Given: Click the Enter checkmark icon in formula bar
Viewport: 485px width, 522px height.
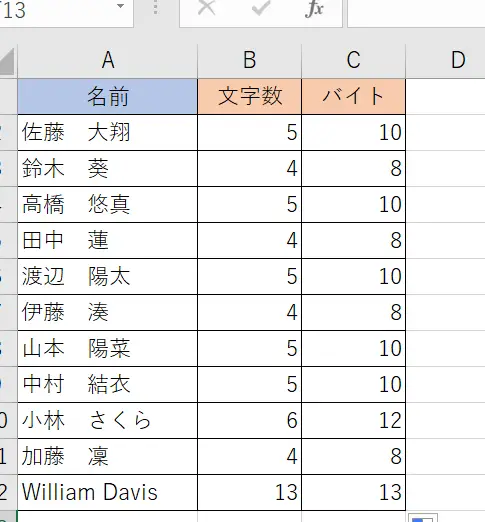Looking at the screenshot, I should pos(261,7).
